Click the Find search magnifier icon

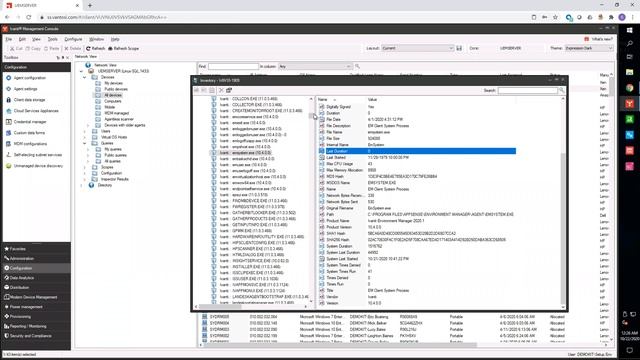point(357,66)
